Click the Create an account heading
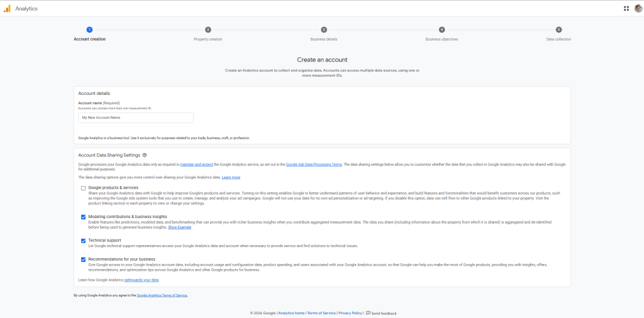Image resolution: width=644 pixels, height=318 pixels. point(322,60)
